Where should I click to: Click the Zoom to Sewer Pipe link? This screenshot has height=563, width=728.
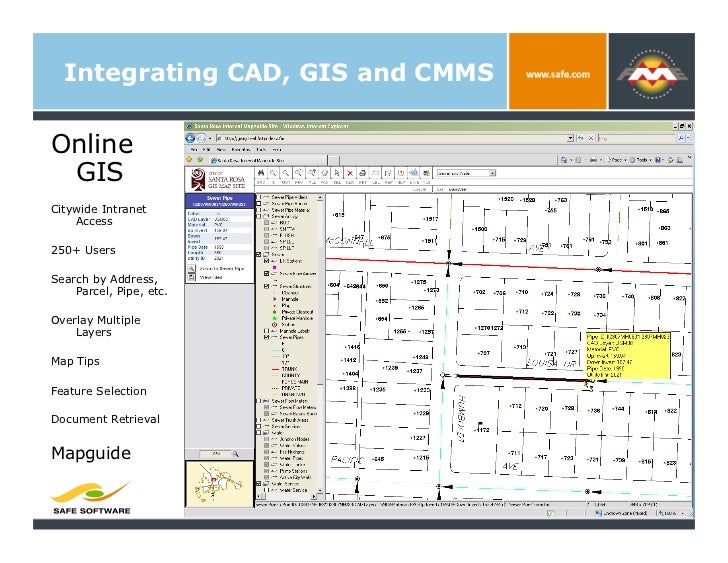221,269
